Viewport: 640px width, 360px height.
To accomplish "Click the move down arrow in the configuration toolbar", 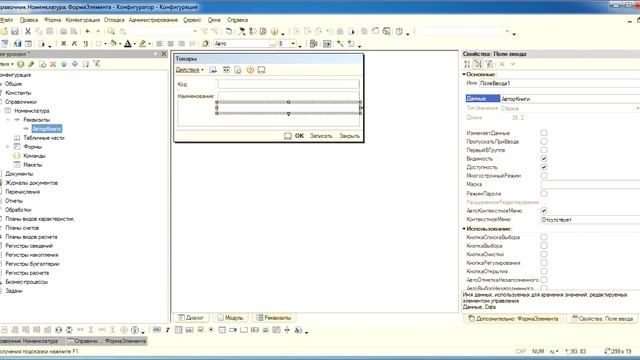I will [75, 64].
